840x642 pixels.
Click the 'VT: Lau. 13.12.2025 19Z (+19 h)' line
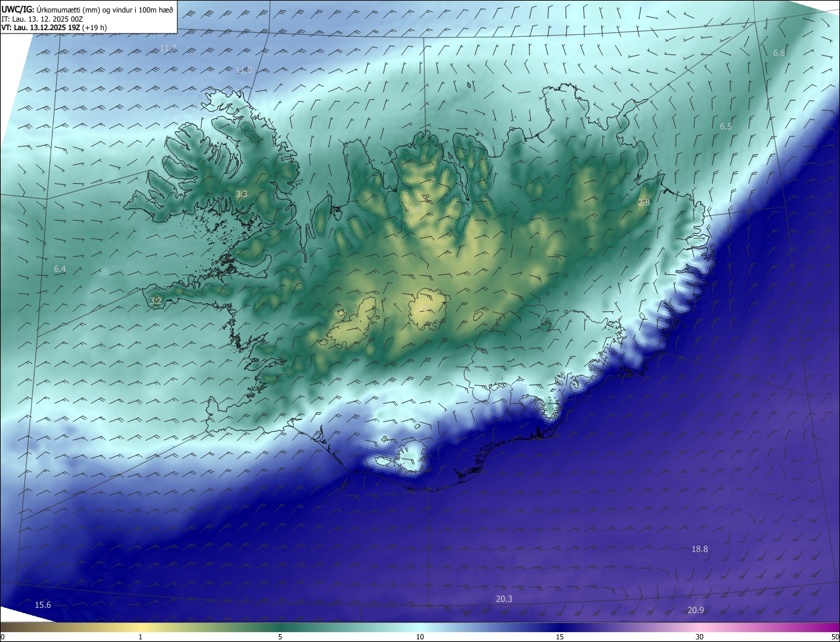(x=54, y=28)
